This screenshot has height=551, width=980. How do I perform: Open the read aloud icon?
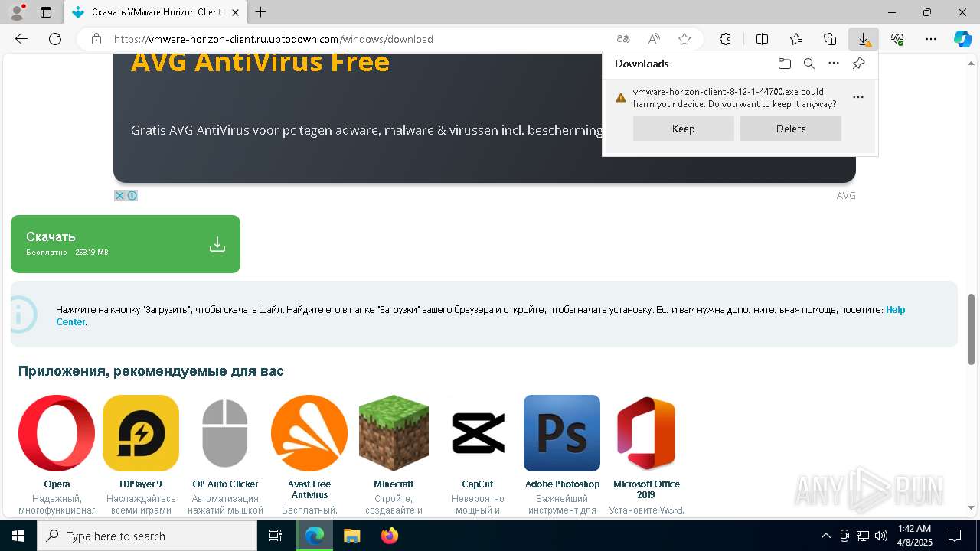[x=654, y=39]
